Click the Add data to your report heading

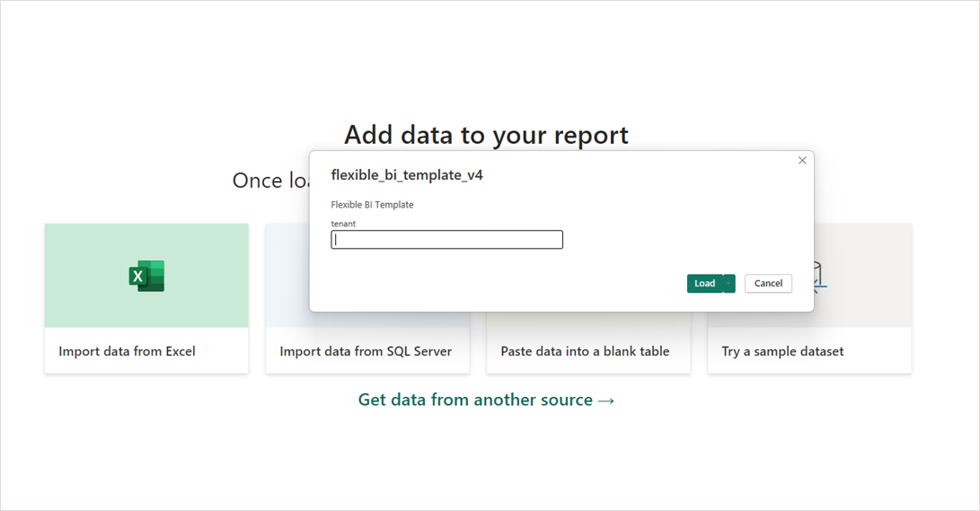point(486,135)
